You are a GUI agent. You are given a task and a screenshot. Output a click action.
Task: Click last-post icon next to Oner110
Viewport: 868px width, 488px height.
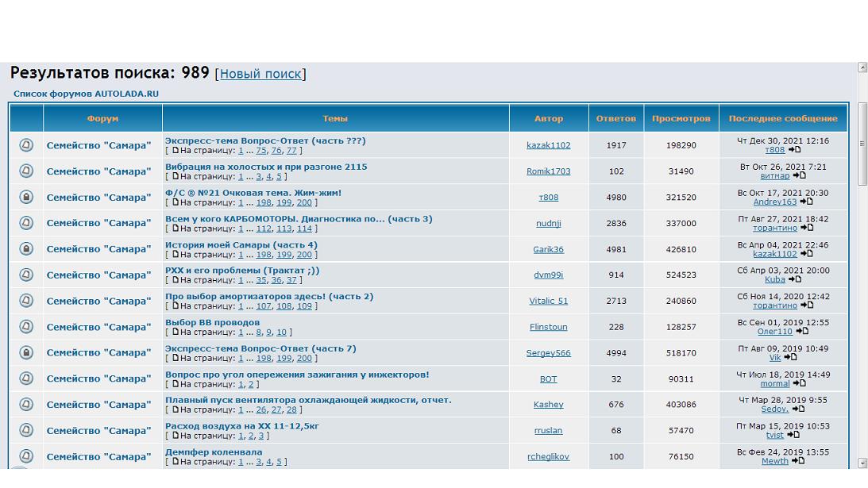[802, 332]
